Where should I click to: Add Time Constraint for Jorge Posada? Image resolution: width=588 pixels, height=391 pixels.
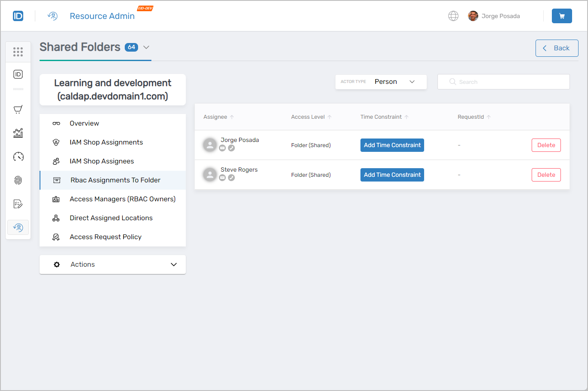pyautogui.click(x=392, y=145)
